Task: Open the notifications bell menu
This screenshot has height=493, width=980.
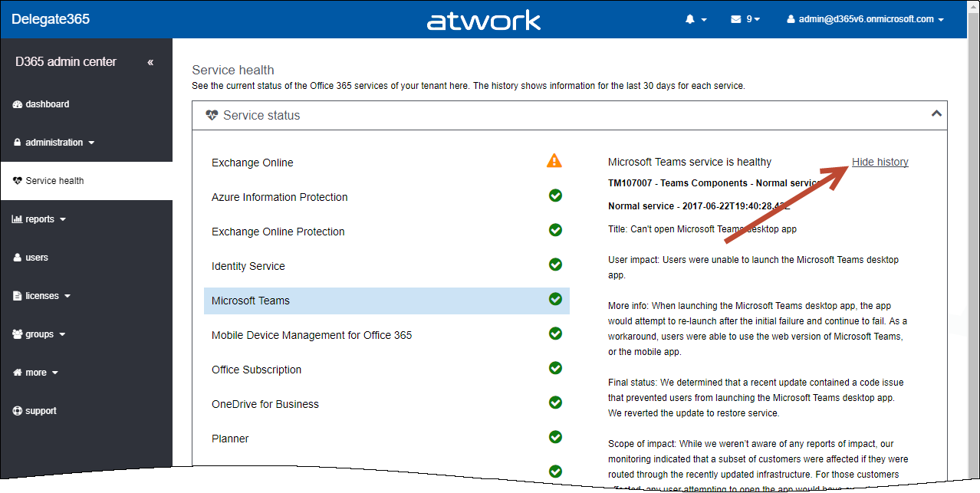Action: pos(696,19)
